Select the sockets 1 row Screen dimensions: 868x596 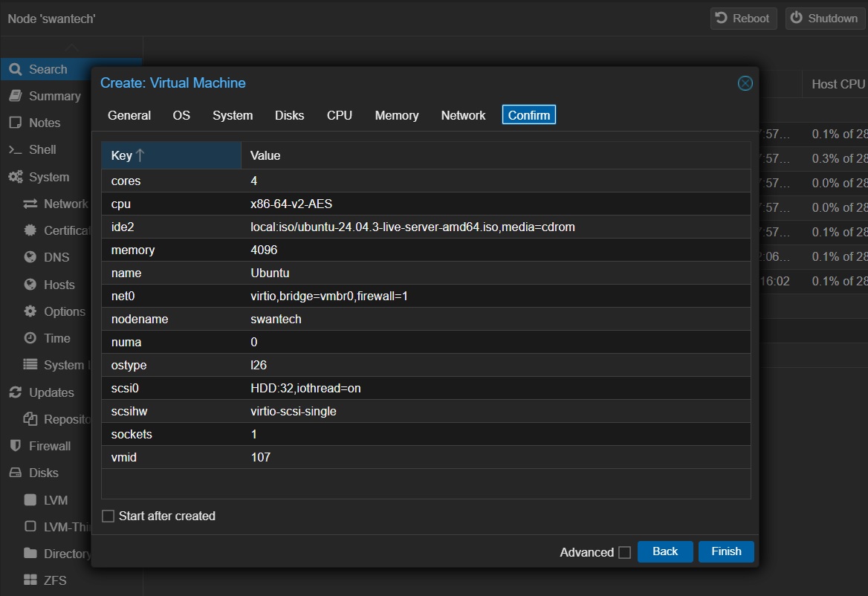(426, 435)
